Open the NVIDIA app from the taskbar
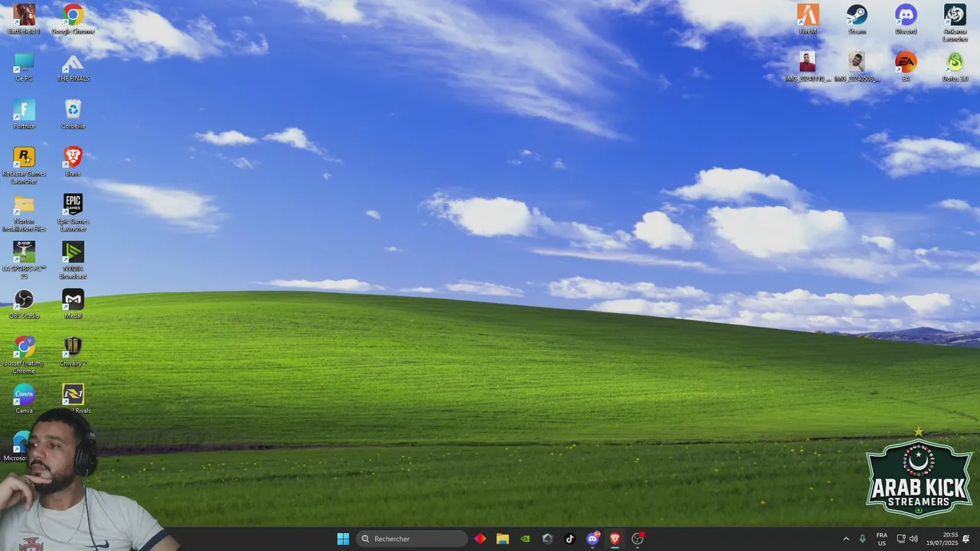Image resolution: width=980 pixels, height=551 pixels. click(x=524, y=539)
